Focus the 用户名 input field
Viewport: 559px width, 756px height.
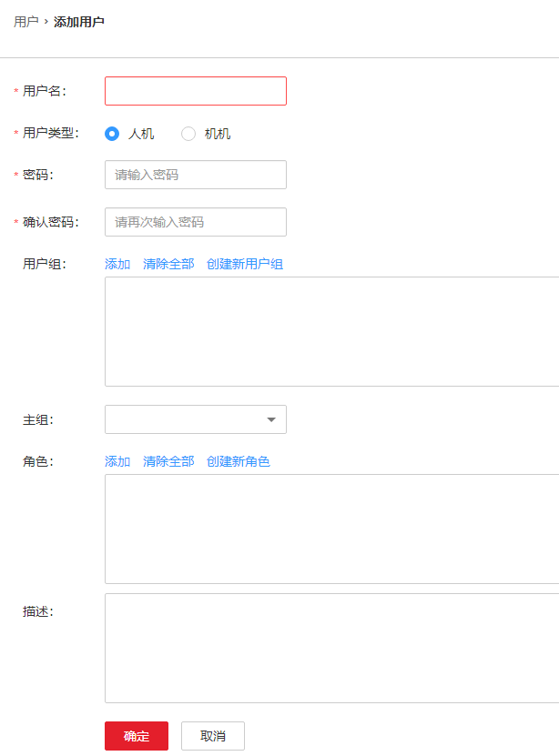(x=196, y=91)
